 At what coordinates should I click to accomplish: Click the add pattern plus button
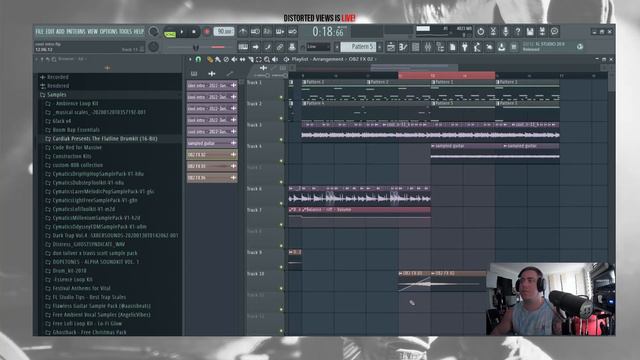click(x=380, y=47)
